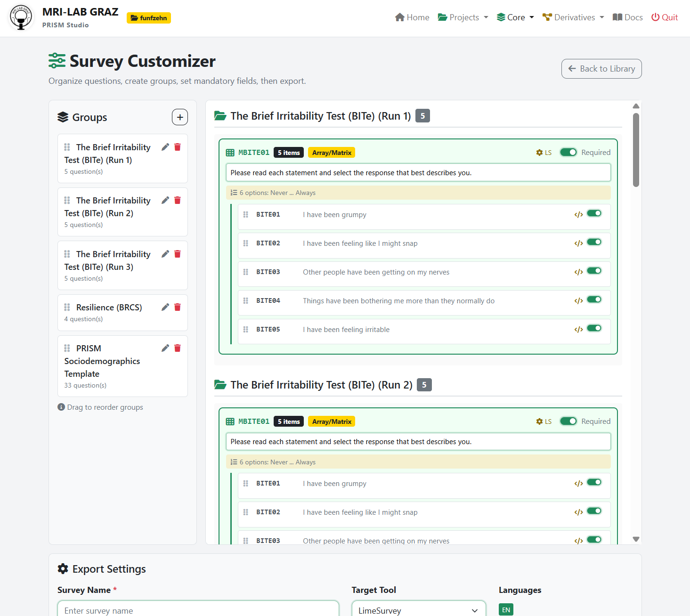Delete the BITe Run 3 group
This screenshot has height=616, width=690.
coord(178,254)
